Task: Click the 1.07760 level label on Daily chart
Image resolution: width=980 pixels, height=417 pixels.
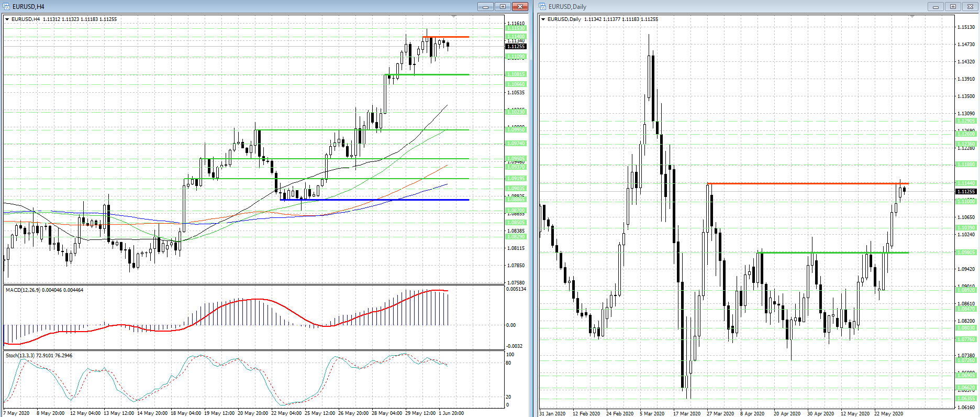Action: point(966,339)
